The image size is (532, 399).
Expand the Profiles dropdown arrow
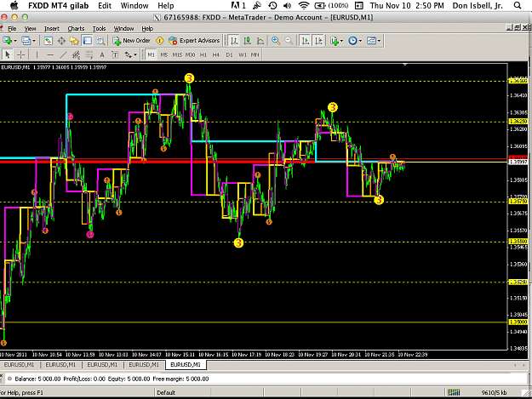pyautogui.click(x=34, y=41)
